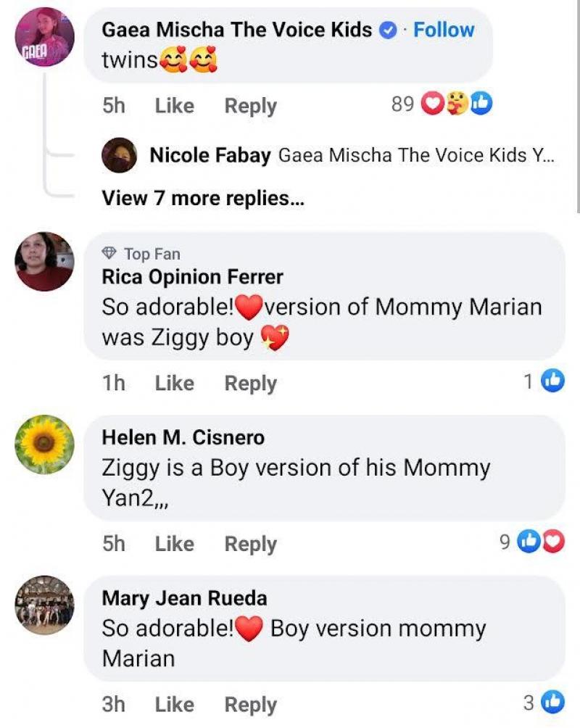Click the Top Fan diamond badge
This screenshot has height=728, width=580.
pyautogui.click(x=109, y=254)
